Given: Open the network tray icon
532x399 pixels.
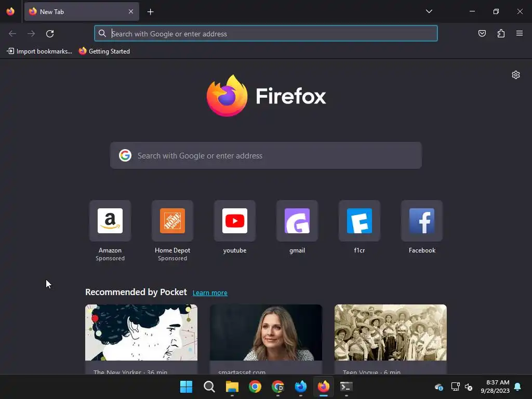Looking at the screenshot, I should click(x=455, y=387).
